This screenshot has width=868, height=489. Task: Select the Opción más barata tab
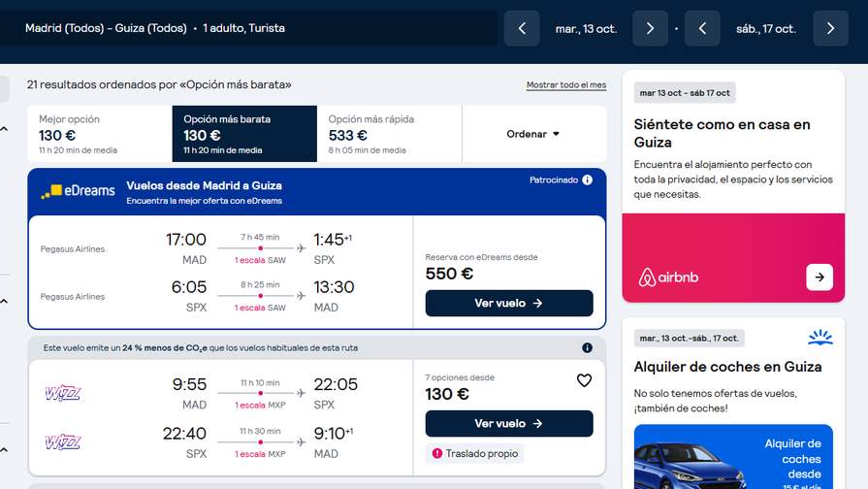click(244, 134)
